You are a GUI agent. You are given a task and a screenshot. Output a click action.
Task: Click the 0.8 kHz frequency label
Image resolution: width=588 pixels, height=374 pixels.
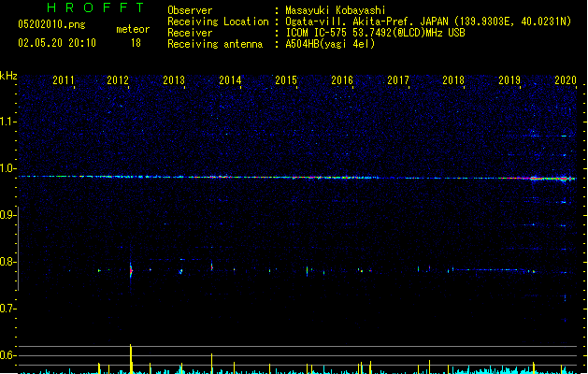tap(7, 262)
